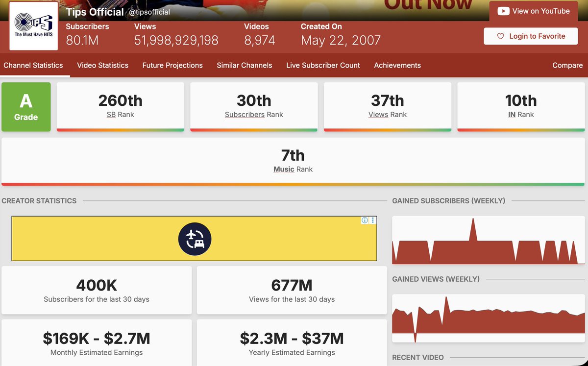This screenshot has height=366, width=588.
Task: Switch to the Video Statistics tab
Action: pos(102,65)
